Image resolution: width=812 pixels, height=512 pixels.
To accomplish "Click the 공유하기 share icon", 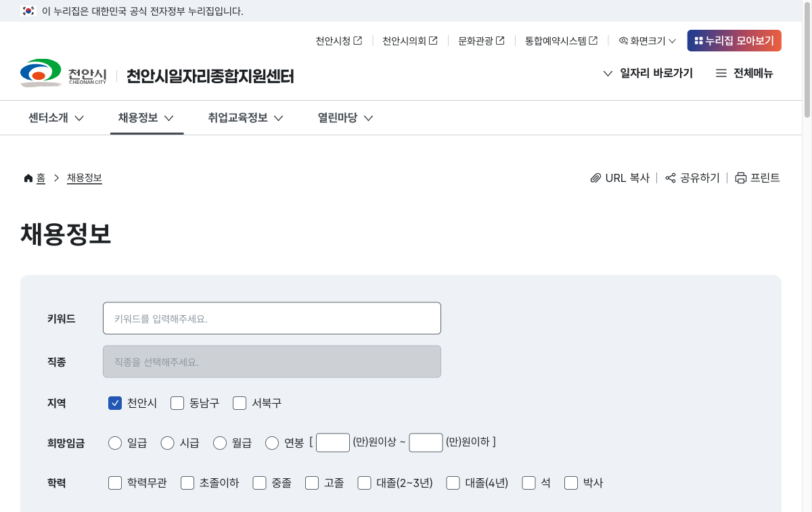I will point(671,178).
